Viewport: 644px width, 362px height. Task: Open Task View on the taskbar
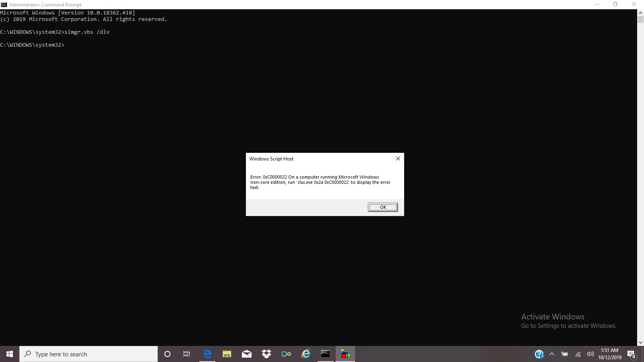[187, 354]
